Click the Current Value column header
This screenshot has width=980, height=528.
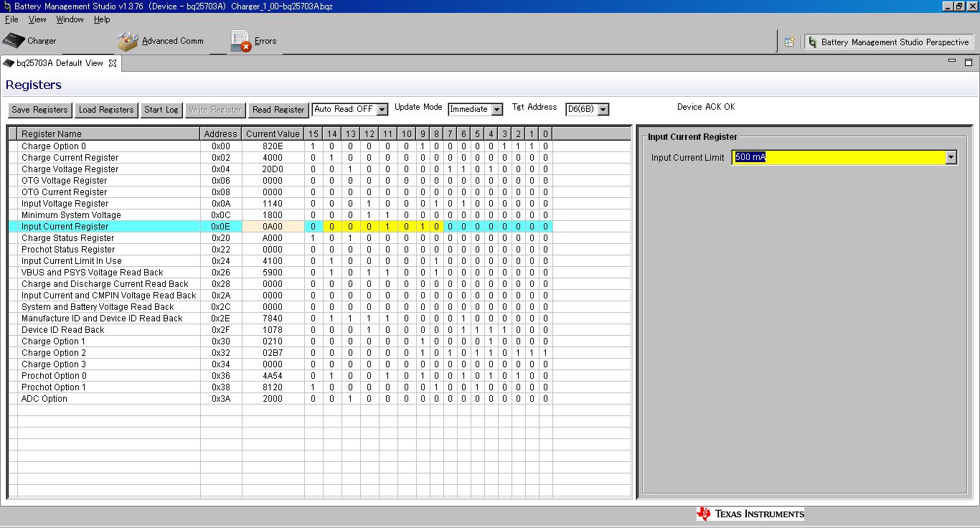click(273, 134)
